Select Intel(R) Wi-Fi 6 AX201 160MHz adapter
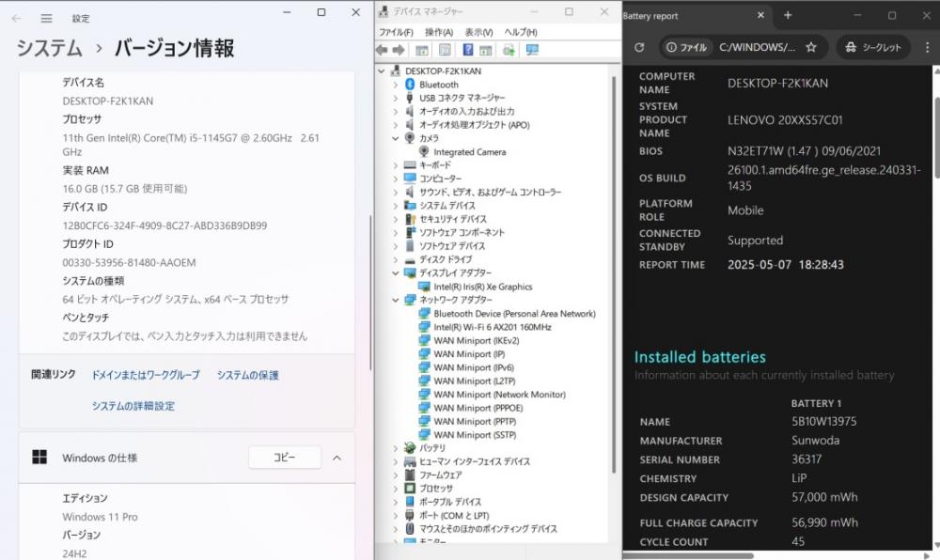 pyautogui.click(x=493, y=327)
